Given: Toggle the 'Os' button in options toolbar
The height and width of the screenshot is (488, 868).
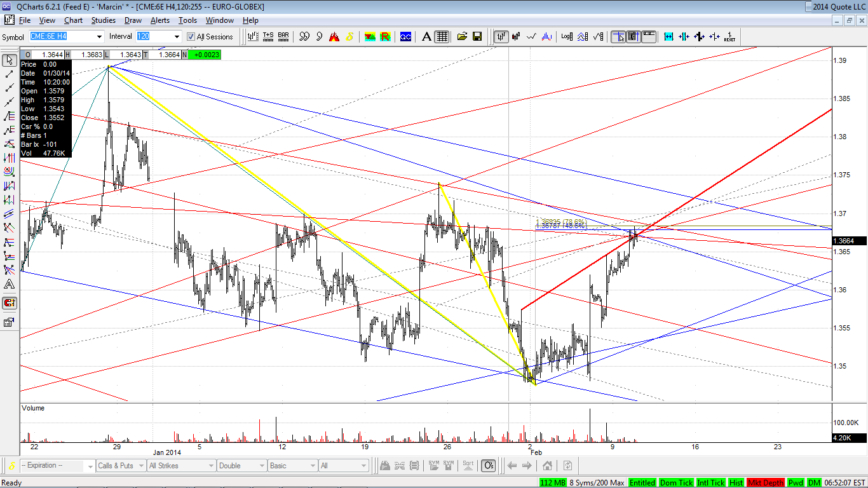Looking at the screenshot, I should pyautogui.click(x=488, y=466).
